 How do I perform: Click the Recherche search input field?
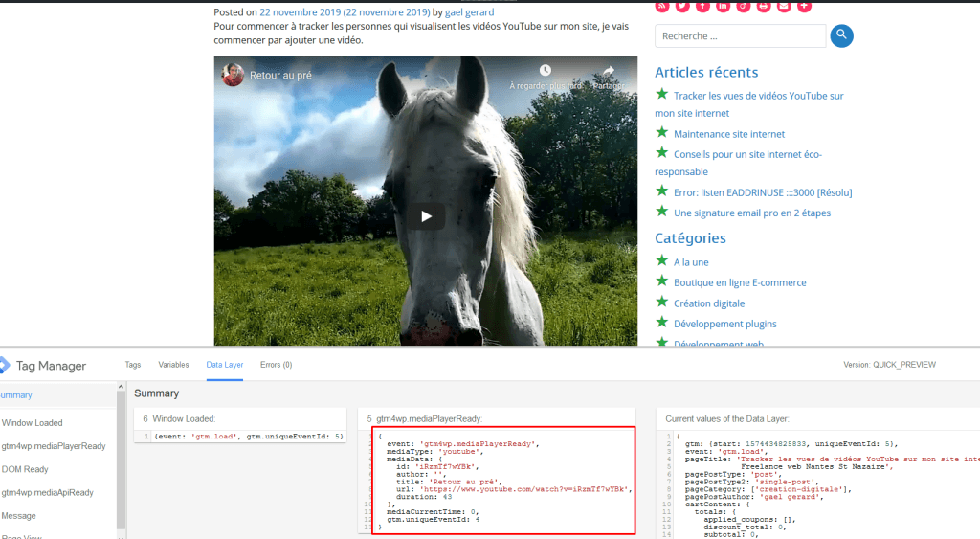click(740, 36)
